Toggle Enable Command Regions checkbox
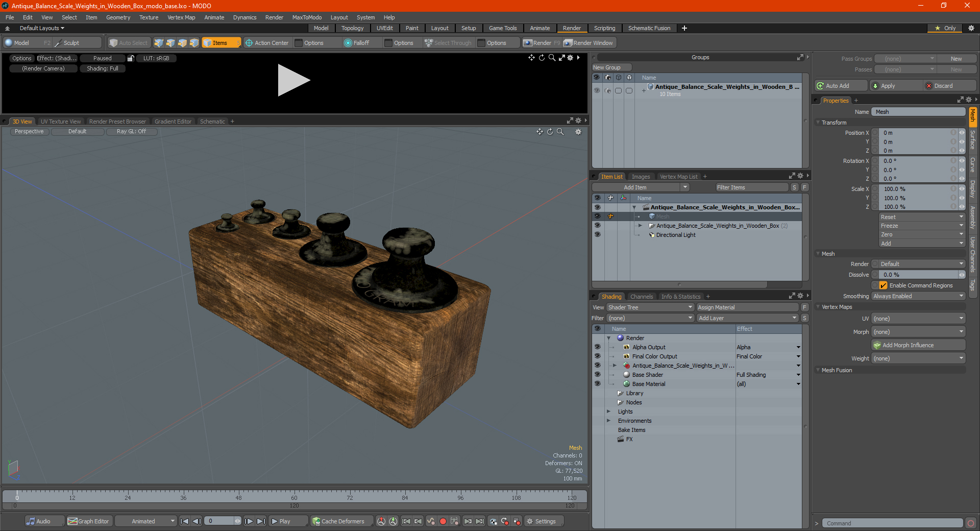This screenshot has width=980, height=531. [x=884, y=285]
